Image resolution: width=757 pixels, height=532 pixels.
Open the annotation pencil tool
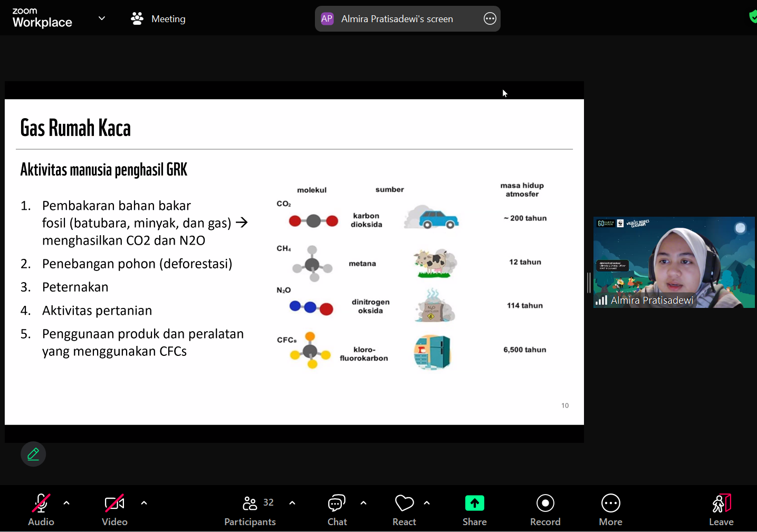tap(33, 454)
